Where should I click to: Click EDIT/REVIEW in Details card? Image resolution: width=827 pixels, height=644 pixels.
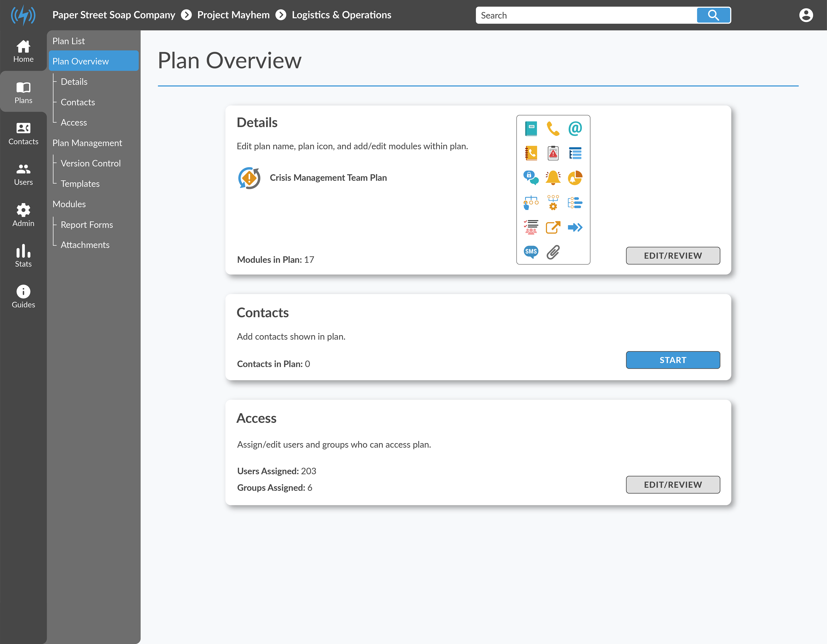point(673,256)
